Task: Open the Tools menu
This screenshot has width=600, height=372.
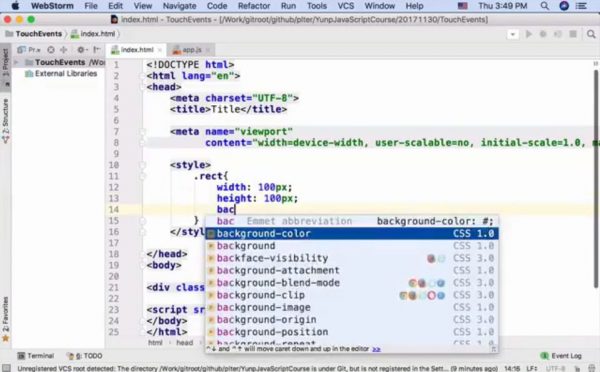Action: (x=317, y=6)
